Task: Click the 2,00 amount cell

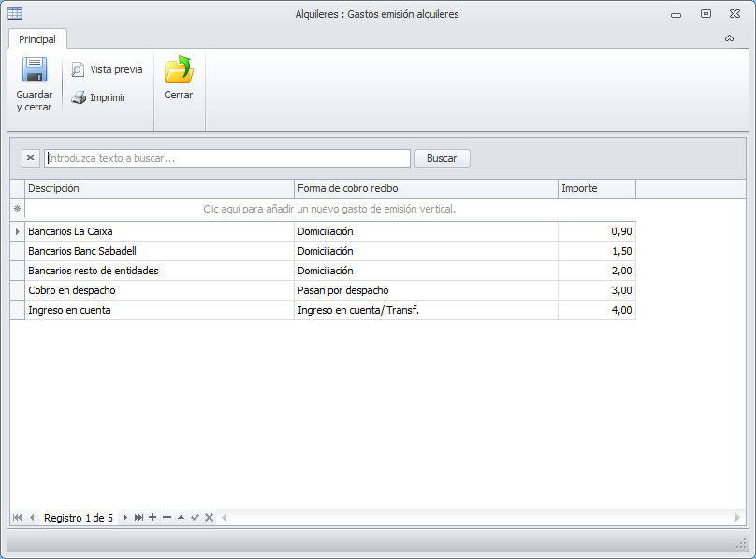Action: click(597, 271)
